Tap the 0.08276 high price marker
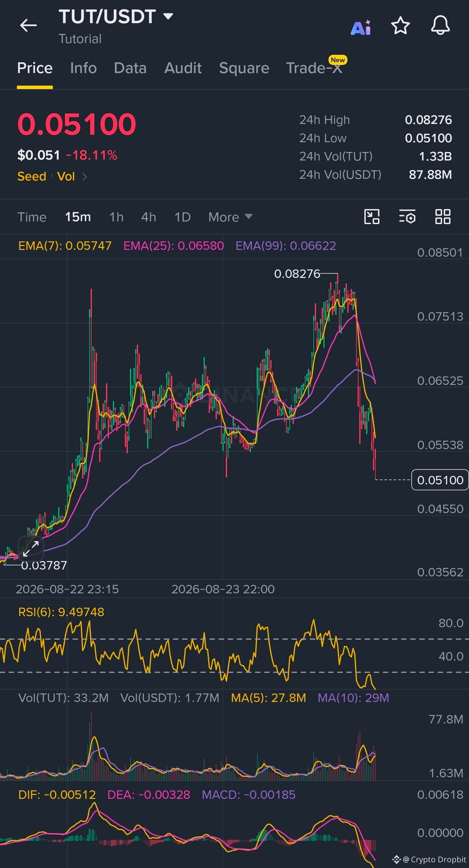Image resolution: width=469 pixels, height=868 pixels. pyautogui.click(x=297, y=274)
